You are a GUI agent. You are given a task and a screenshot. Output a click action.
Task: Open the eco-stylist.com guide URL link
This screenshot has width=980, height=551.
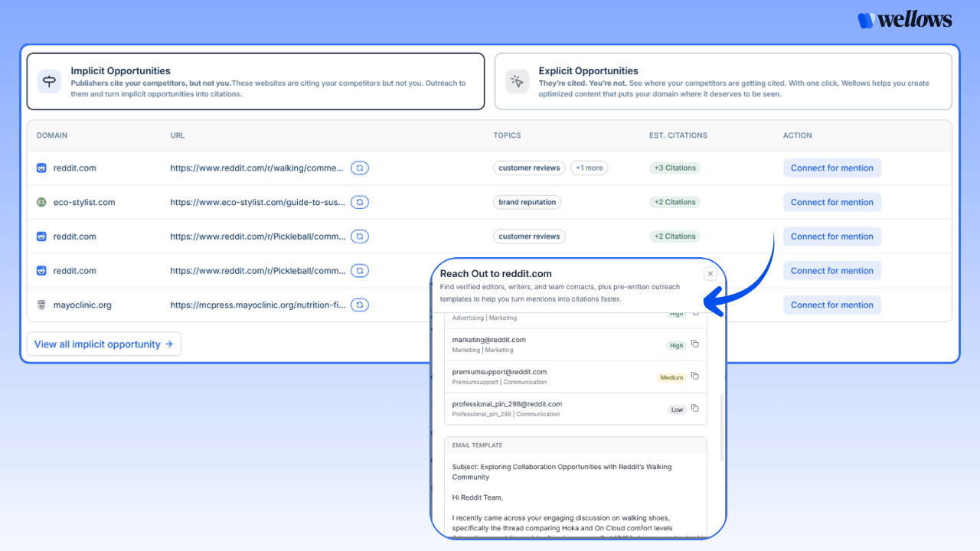coord(258,202)
